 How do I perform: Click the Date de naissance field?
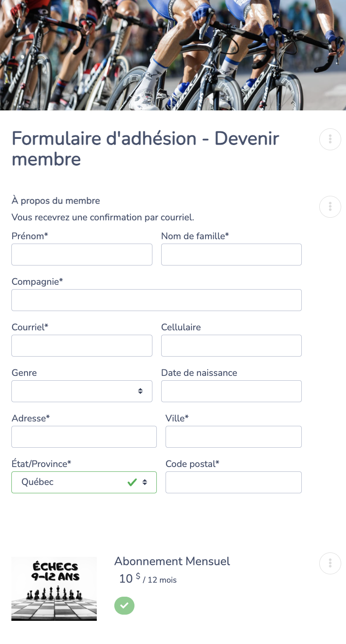pos(231,391)
